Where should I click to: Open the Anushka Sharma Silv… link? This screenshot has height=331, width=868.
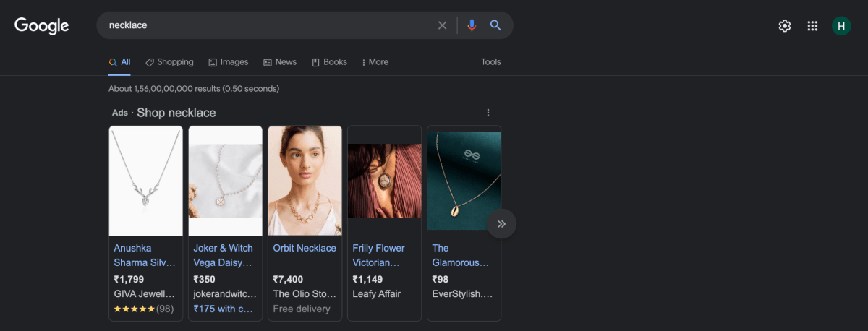[145, 255]
